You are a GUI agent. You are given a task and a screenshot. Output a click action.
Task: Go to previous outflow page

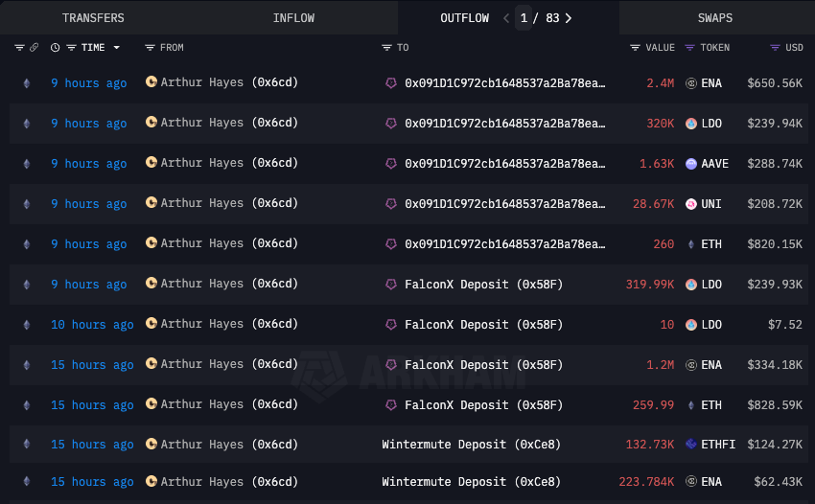(x=506, y=18)
